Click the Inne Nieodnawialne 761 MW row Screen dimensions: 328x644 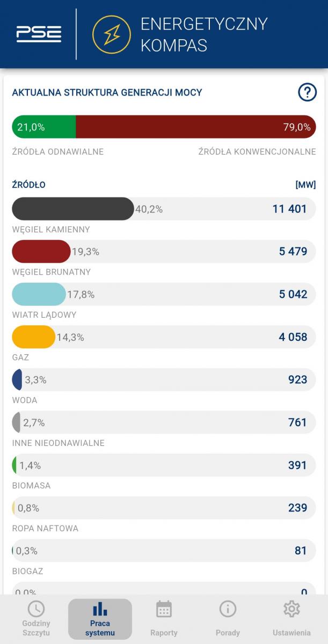164,422
